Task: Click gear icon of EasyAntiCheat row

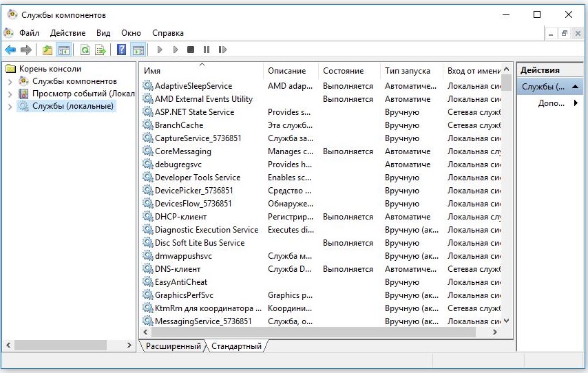Action: click(x=148, y=281)
